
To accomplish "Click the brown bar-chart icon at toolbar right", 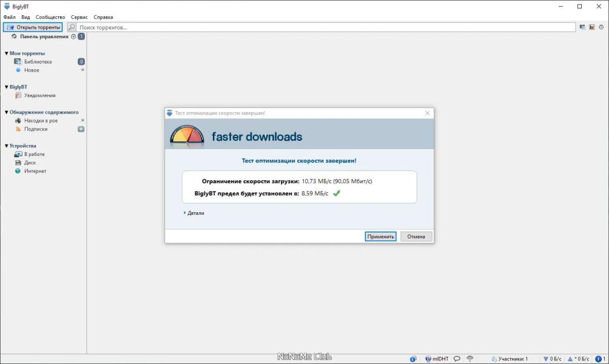I will pyautogui.click(x=592, y=27).
